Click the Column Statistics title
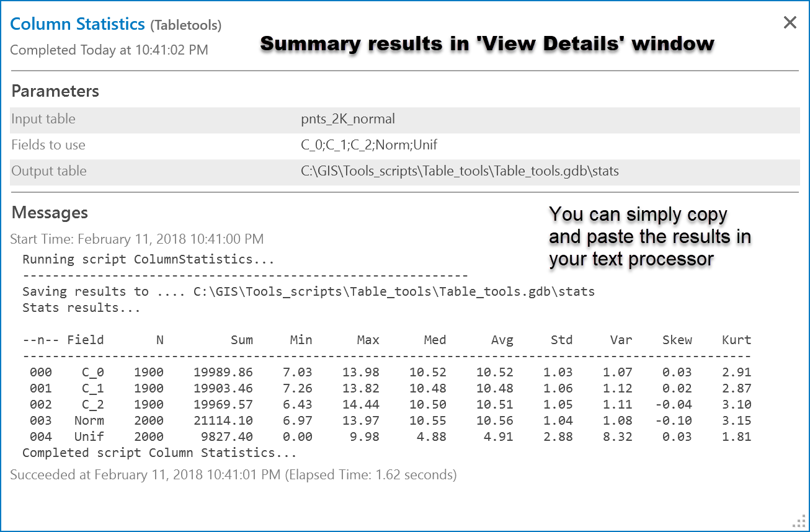810x532 pixels. click(x=78, y=24)
